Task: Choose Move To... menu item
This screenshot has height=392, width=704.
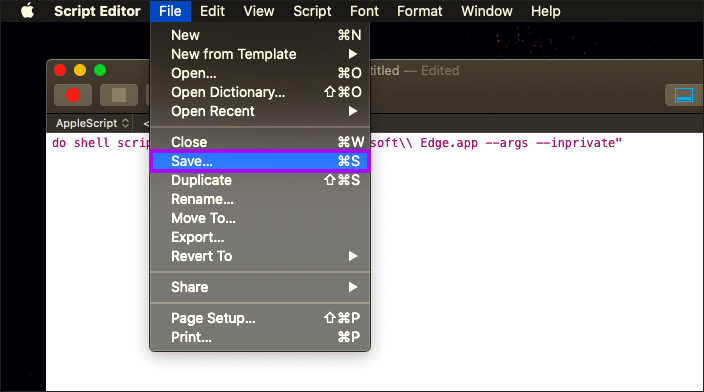Action: click(260, 218)
